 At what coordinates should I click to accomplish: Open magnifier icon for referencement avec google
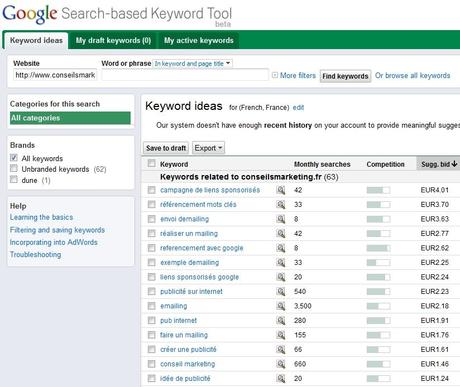[281, 248]
